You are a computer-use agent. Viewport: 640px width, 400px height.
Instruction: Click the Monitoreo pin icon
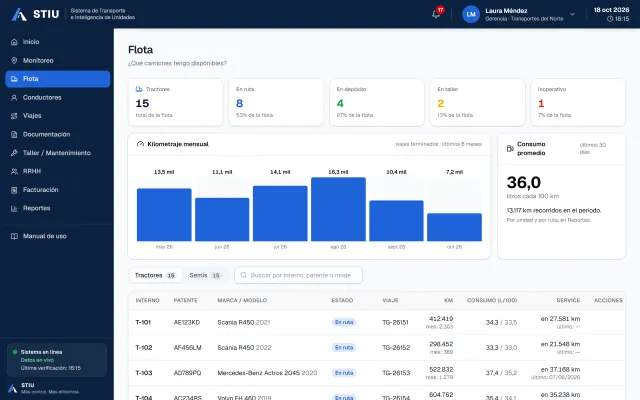[x=14, y=60]
